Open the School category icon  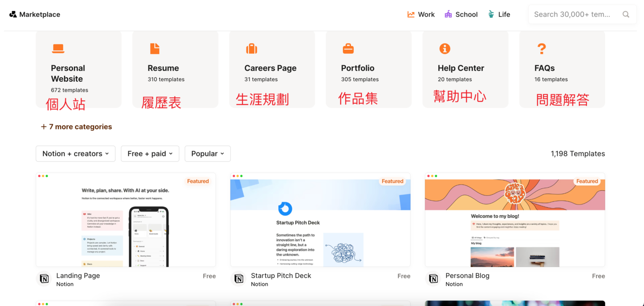448,14
